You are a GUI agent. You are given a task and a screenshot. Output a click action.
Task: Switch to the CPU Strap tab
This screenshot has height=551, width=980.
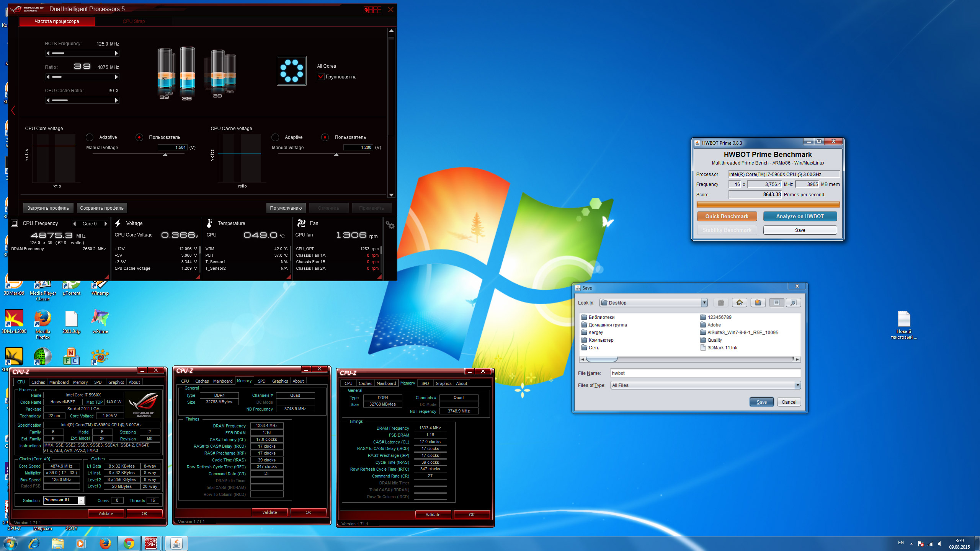[x=134, y=21]
